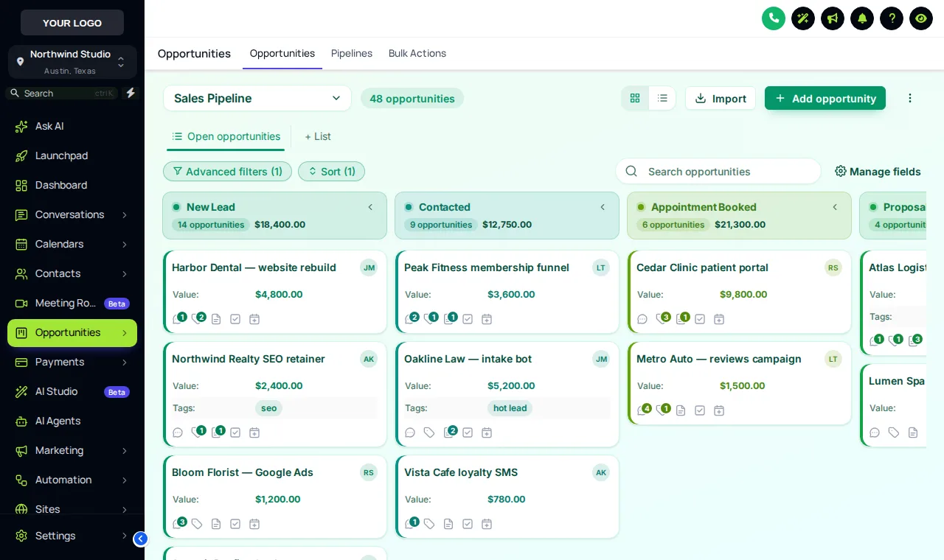This screenshot has width=944, height=560.
Task: Open the Dashboard sidebar item
Action: 72,185
